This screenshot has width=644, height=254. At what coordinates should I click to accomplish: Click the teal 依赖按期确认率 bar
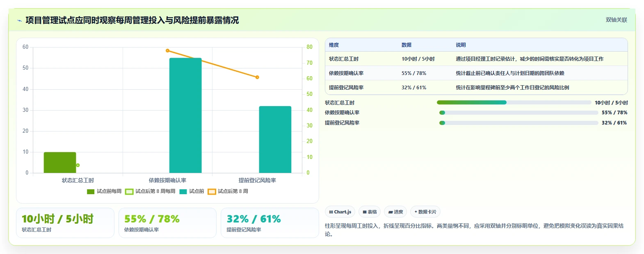pos(185,116)
